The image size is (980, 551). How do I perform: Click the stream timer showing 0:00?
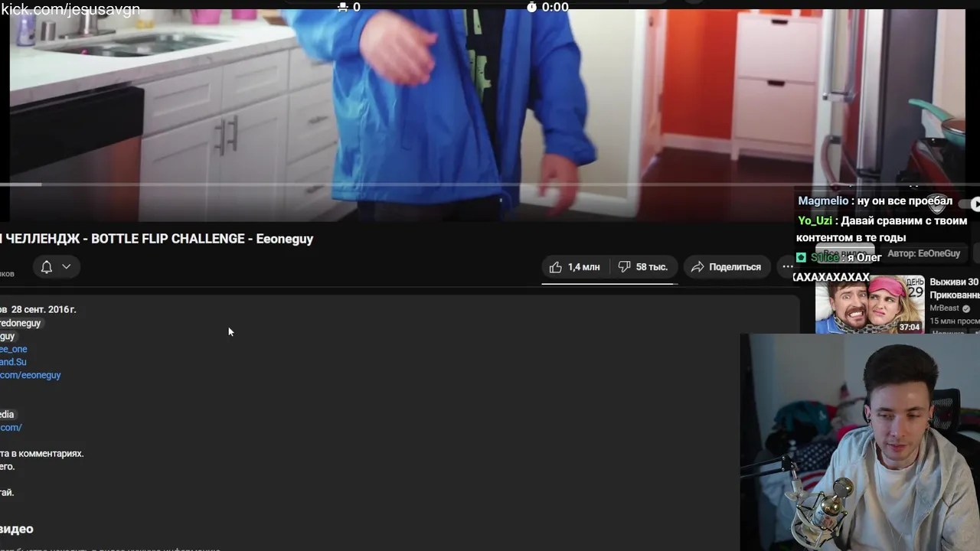coord(548,7)
